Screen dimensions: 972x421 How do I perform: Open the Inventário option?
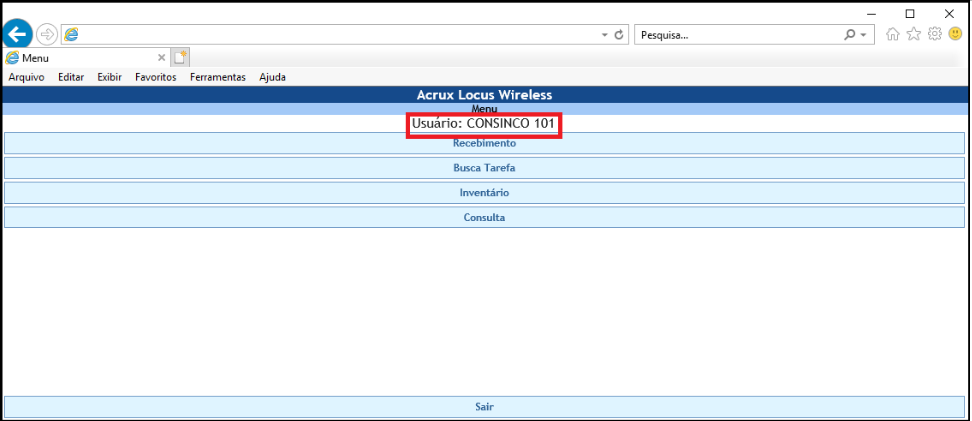pos(485,193)
